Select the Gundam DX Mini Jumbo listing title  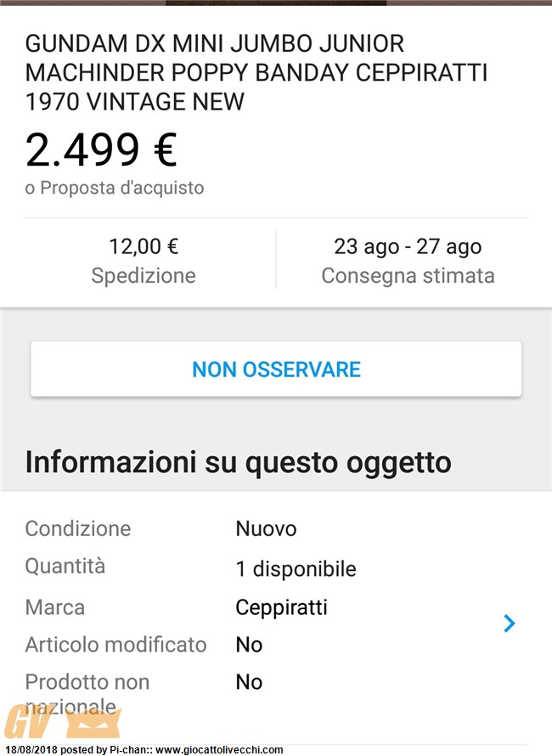coord(256,72)
